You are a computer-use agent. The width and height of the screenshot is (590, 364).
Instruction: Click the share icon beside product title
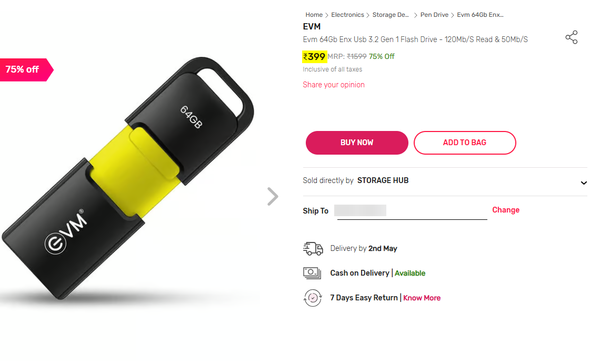pos(571,37)
